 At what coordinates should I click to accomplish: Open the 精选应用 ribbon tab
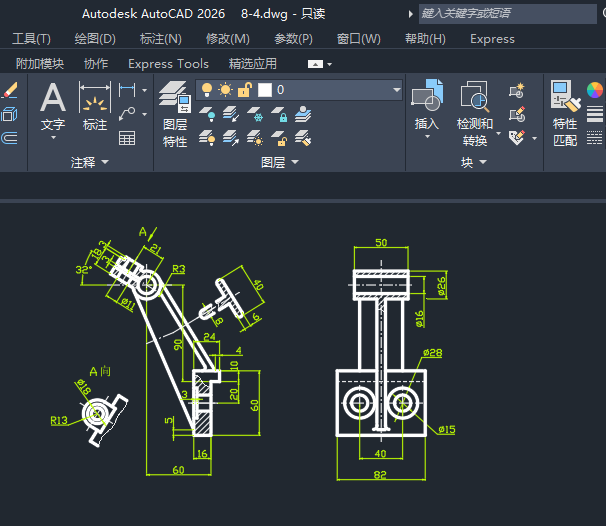253,63
